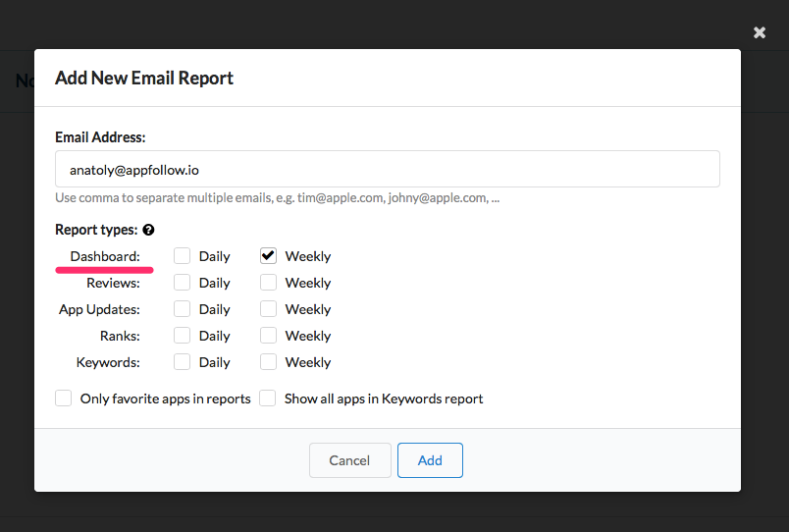Check the Daily Keywords report box
The height and width of the screenshot is (532, 789).
pos(182,362)
